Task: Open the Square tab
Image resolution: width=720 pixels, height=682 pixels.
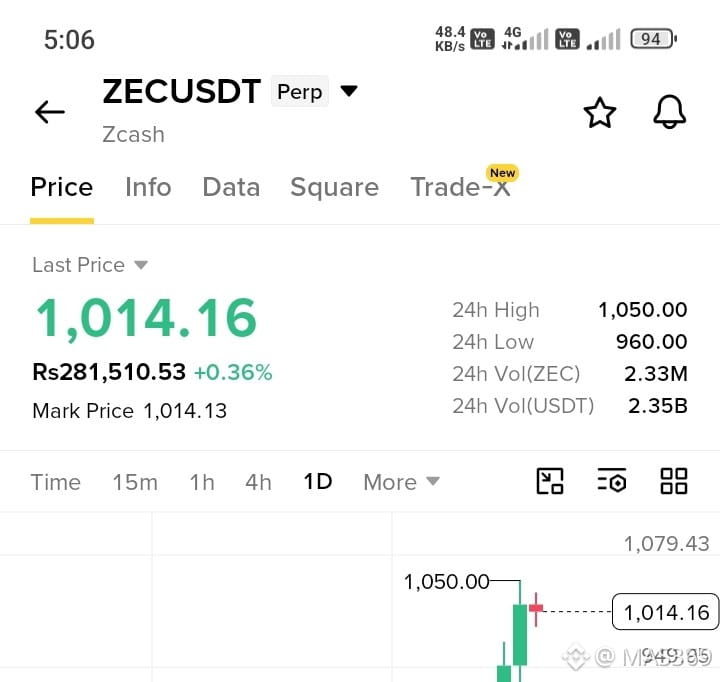Action: [335, 187]
